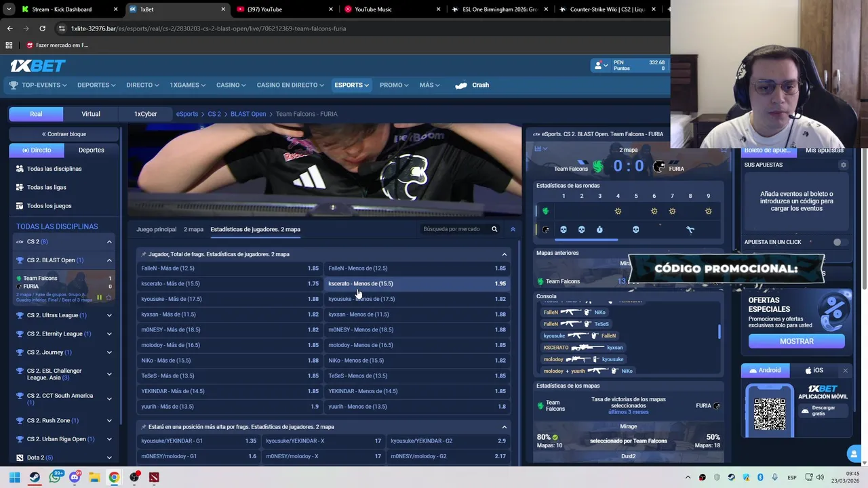The image size is (868, 488).
Task: Open the support chat bubble icon
Action: pos(853,454)
